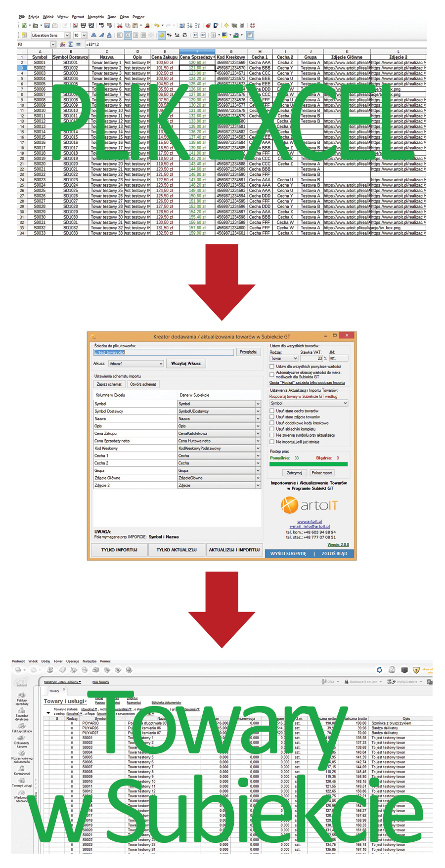Enable 'Usuń stare cechy towarów' checkbox
The height and width of the screenshot is (868, 445).
tap(272, 411)
